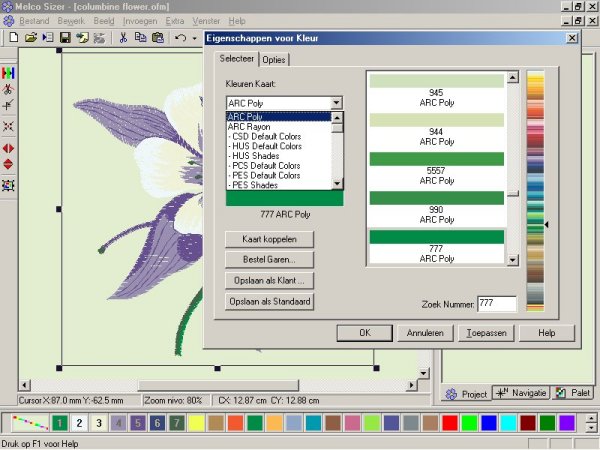600x450 pixels.
Task: Click the dialog's Help button
Action: (546, 333)
